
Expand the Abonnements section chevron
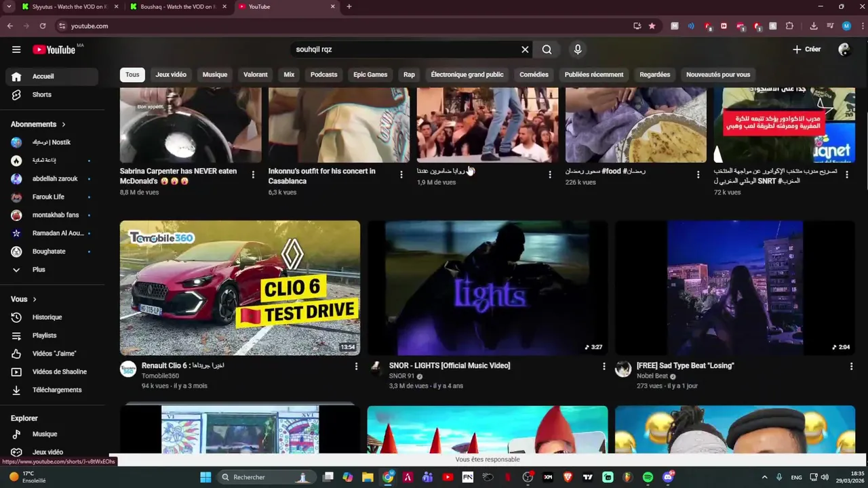[x=64, y=125]
